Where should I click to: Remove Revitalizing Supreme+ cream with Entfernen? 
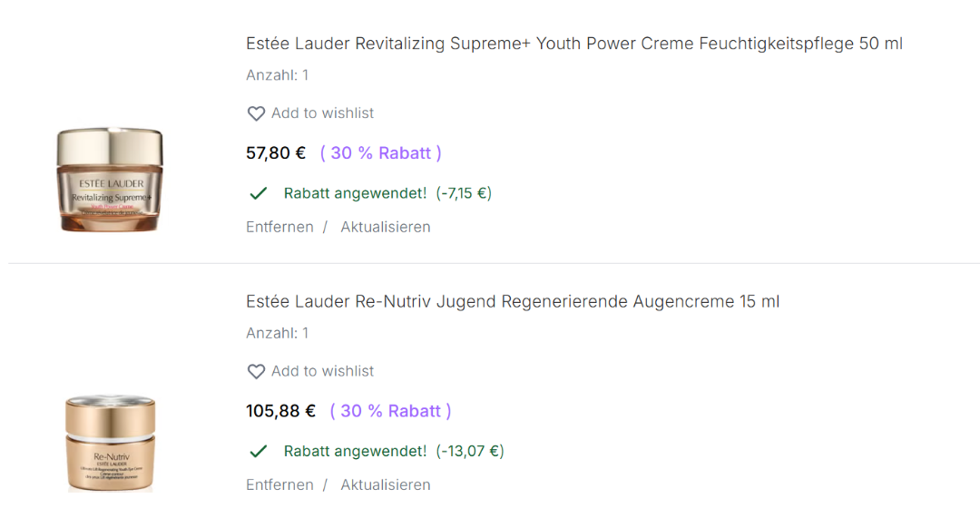point(279,227)
